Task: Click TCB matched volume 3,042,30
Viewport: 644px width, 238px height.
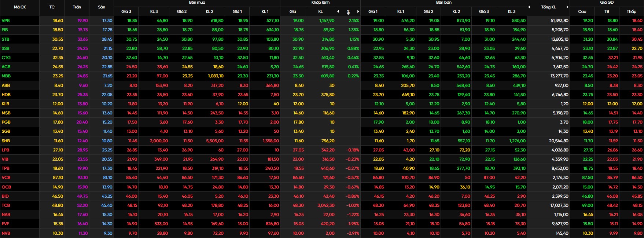Action: pos(326,205)
